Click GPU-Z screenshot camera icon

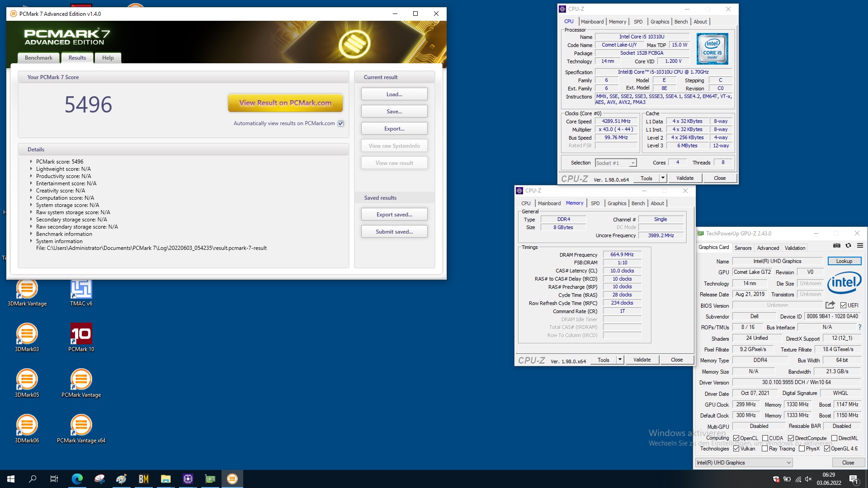[837, 246]
